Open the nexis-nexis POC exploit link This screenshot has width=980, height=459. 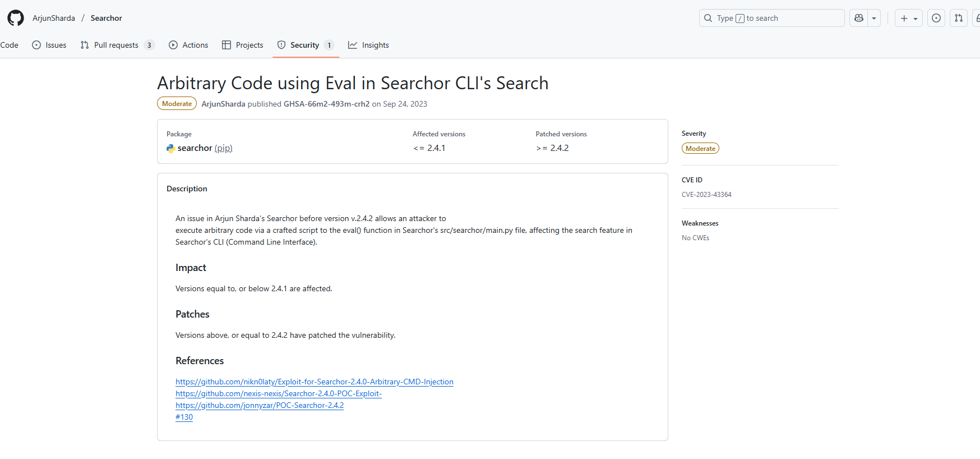click(x=279, y=393)
